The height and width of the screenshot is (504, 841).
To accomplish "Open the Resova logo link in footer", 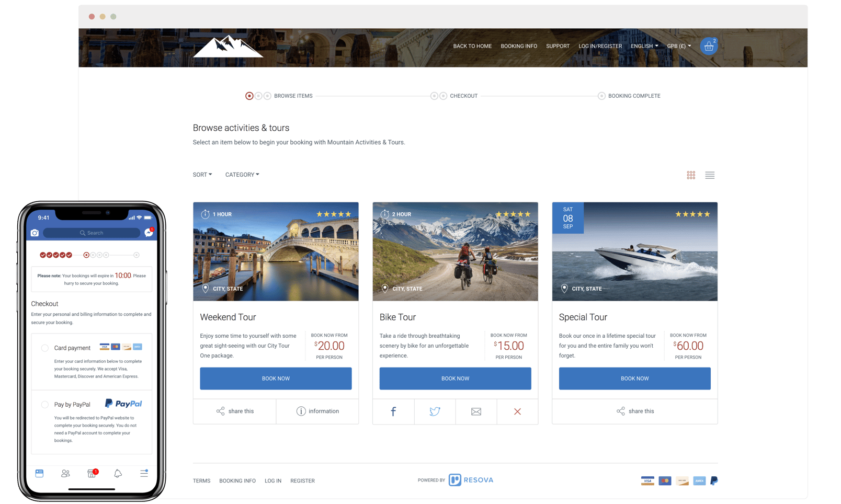I will point(470,480).
